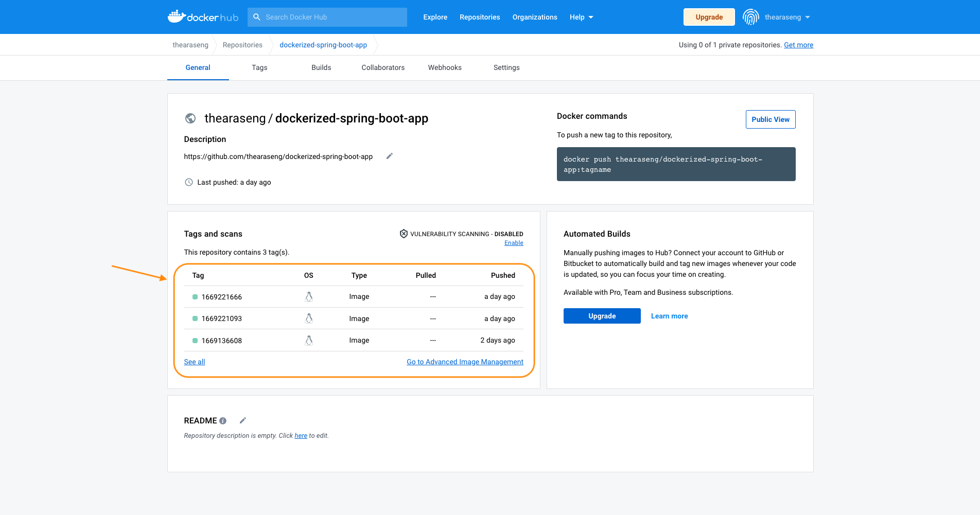Viewport: 980px width, 515px height.
Task: Switch to the Tags tab
Action: (x=259, y=67)
